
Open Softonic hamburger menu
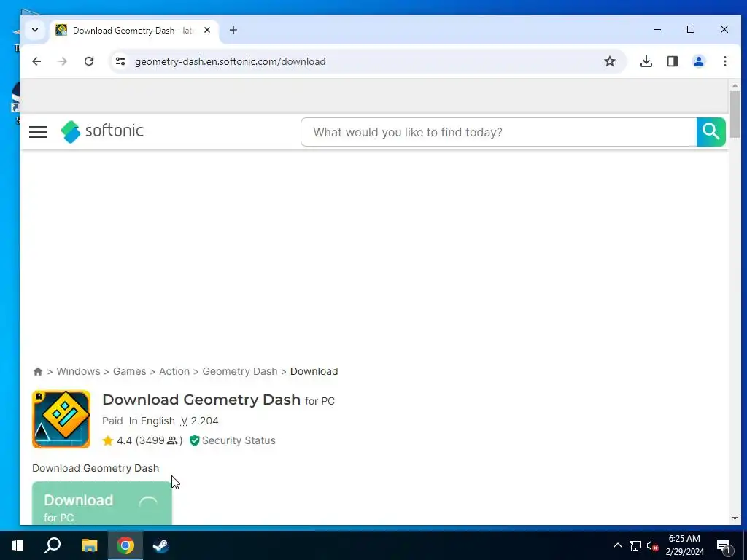point(38,132)
